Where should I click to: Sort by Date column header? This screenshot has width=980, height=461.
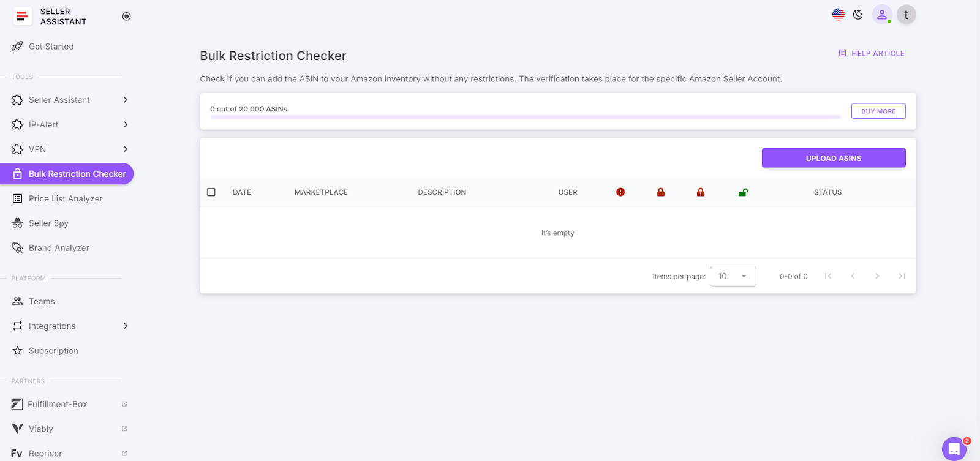coord(242,192)
